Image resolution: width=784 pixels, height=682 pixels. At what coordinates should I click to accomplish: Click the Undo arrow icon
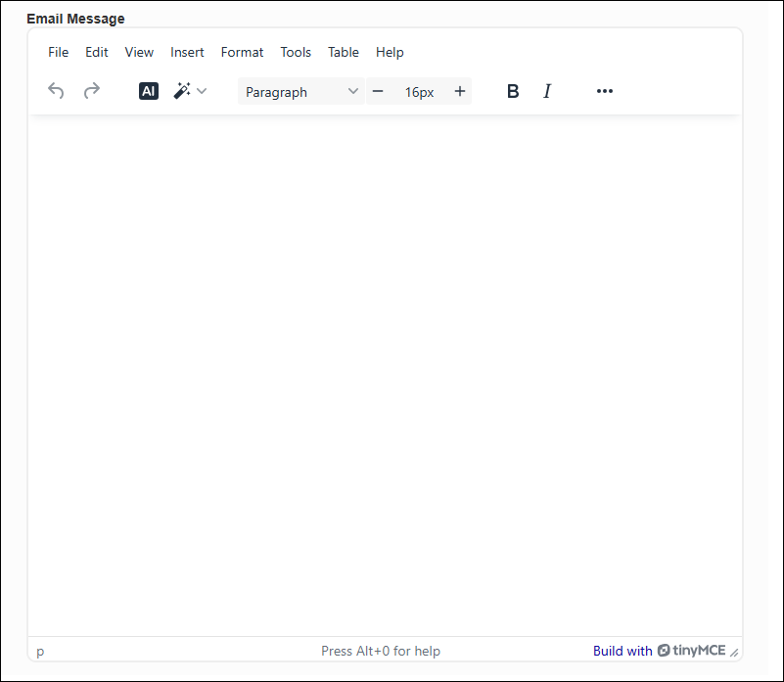point(56,91)
